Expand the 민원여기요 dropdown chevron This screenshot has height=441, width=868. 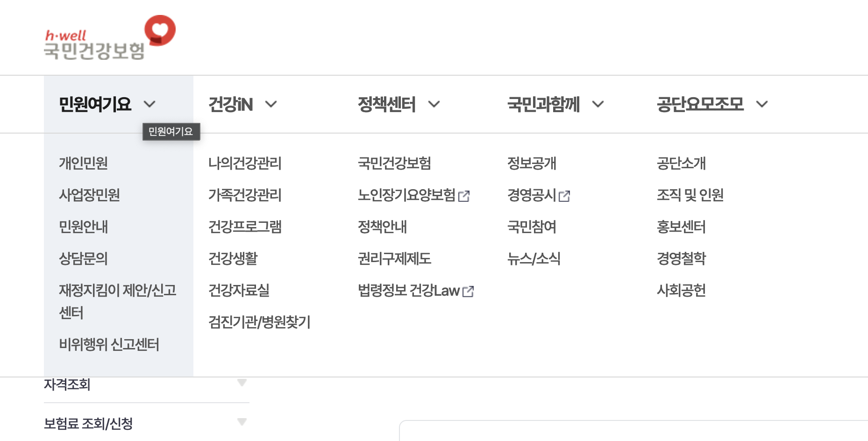point(150,105)
